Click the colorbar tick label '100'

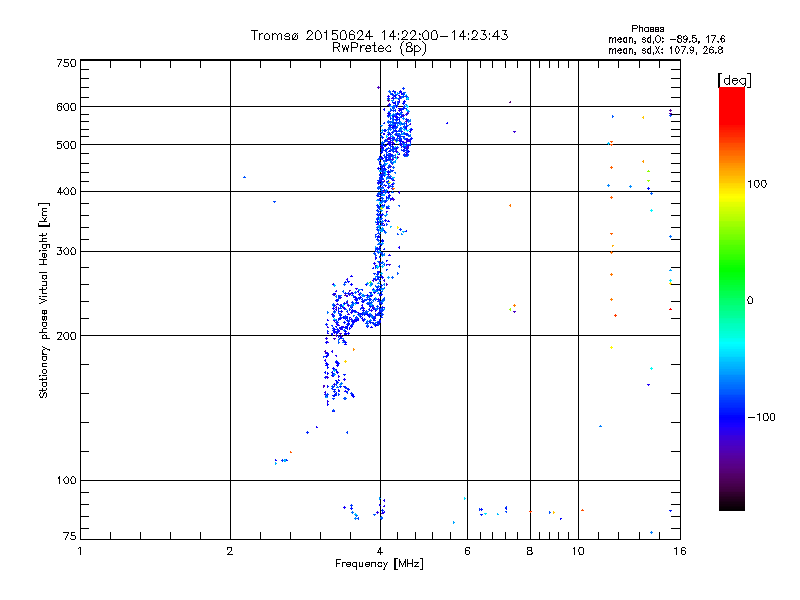[757, 184]
